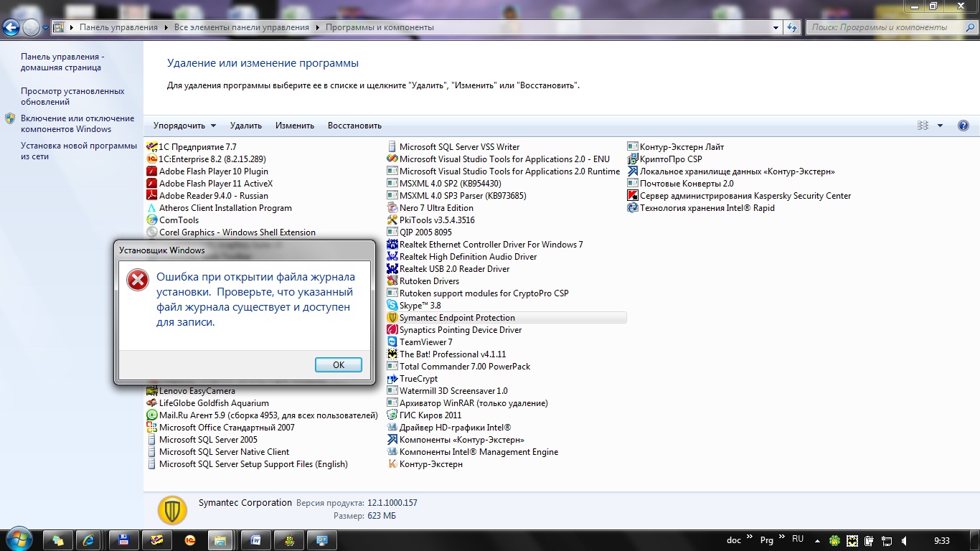Open help with the question mark icon
This screenshot has height=551, width=980.
tap(963, 126)
